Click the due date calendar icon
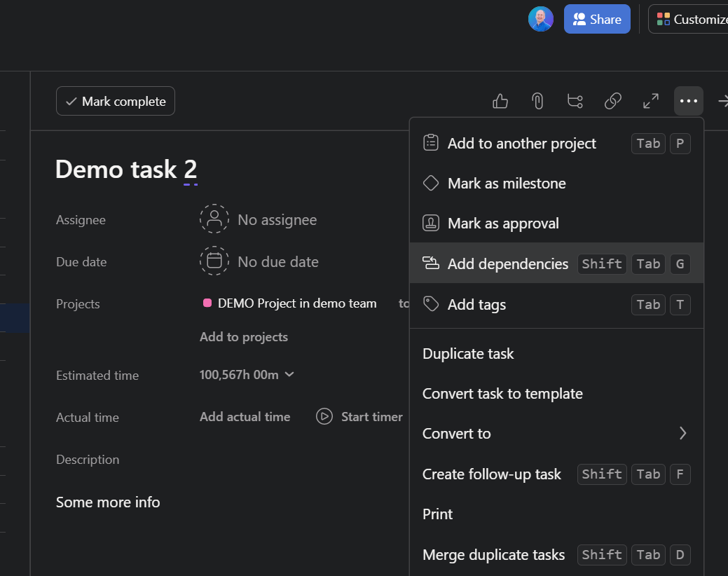 214,261
